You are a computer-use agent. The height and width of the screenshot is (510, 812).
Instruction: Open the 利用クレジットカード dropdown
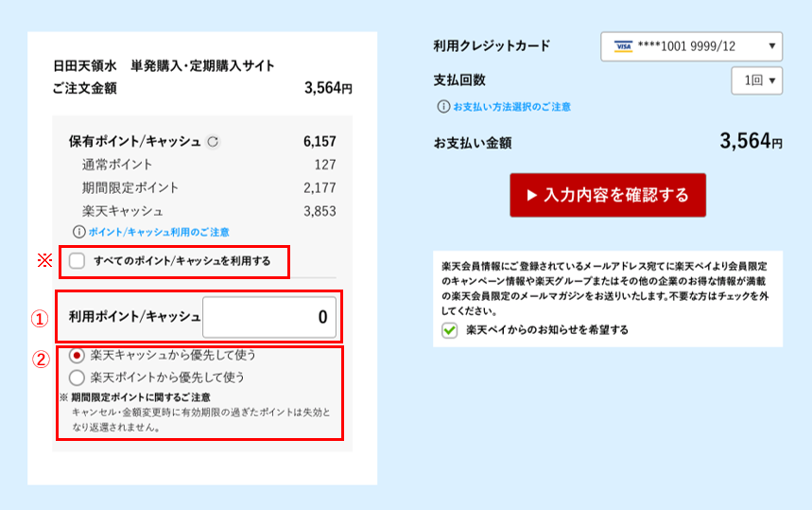[x=691, y=45]
